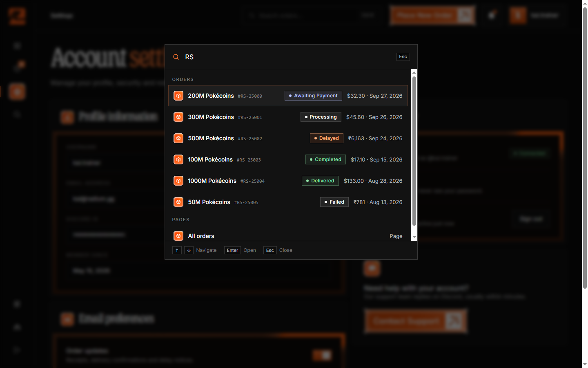The image size is (588, 368).
Task: Click the Completed status badge
Action: pos(325,159)
